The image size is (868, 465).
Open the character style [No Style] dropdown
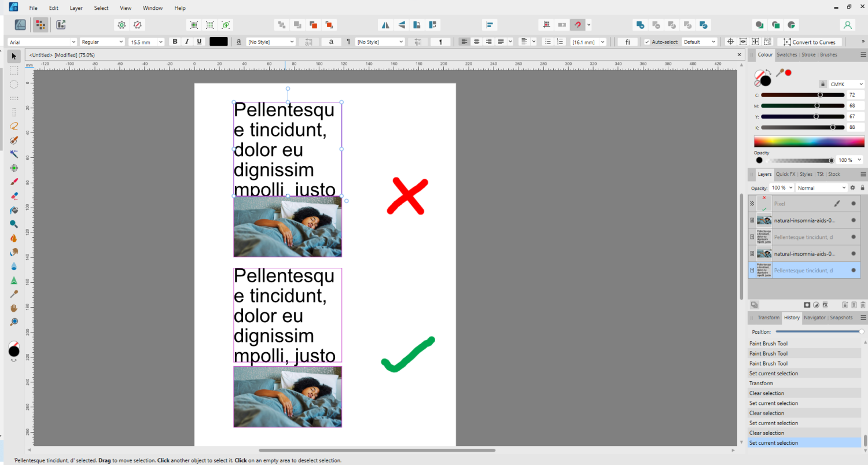[271, 42]
